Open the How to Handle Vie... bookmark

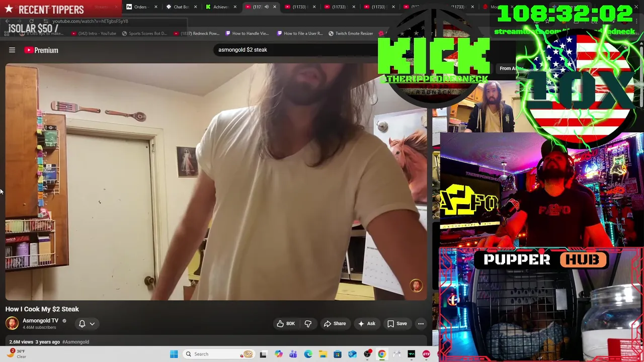(247, 34)
